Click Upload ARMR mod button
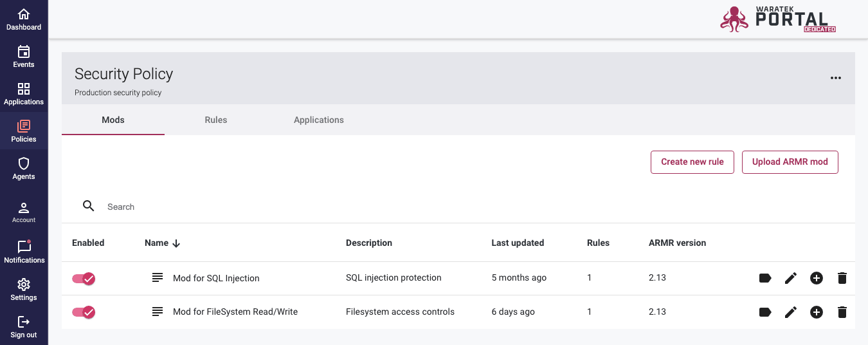Viewport: 868px width, 345px height. coord(790,162)
